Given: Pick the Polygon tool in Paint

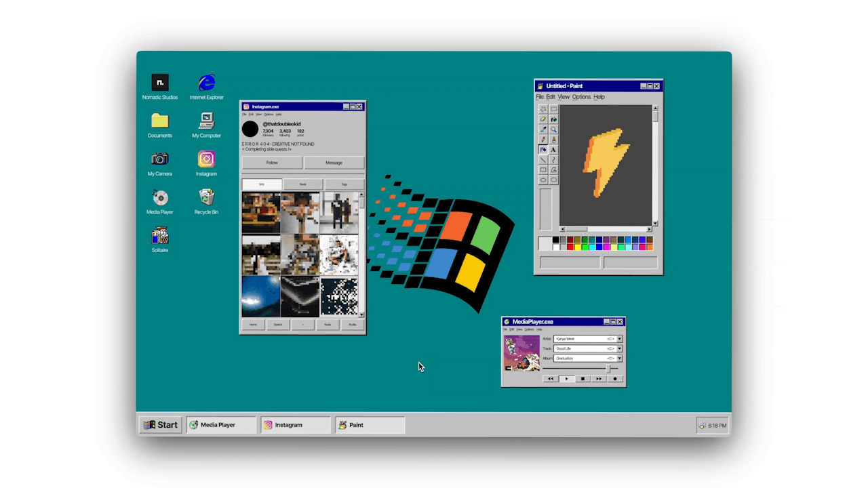Looking at the screenshot, I should pos(554,170).
